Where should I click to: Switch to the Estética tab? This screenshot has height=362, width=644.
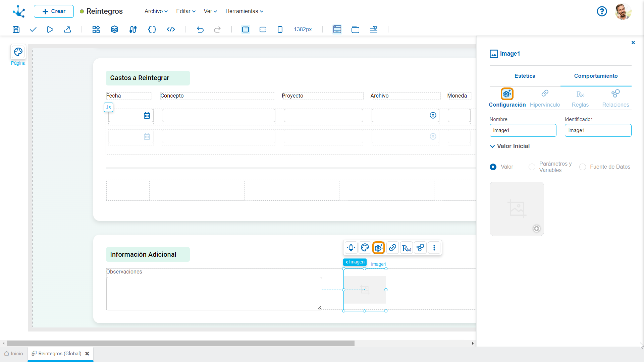(525, 76)
